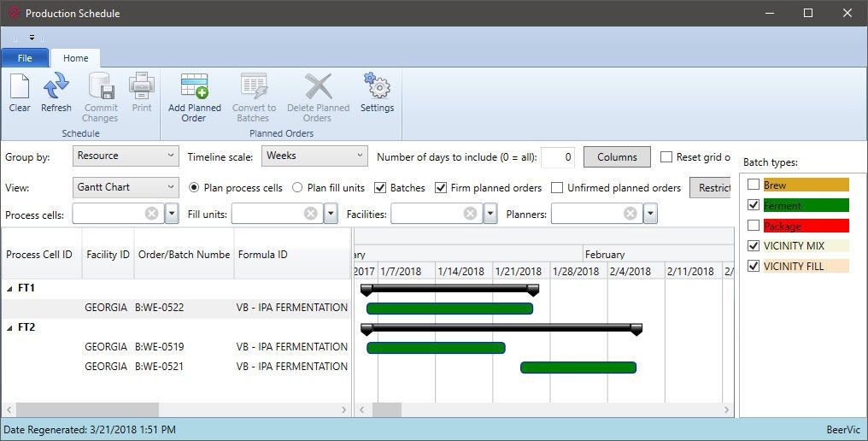
Task: Toggle the Batches checkbox
Action: point(379,188)
